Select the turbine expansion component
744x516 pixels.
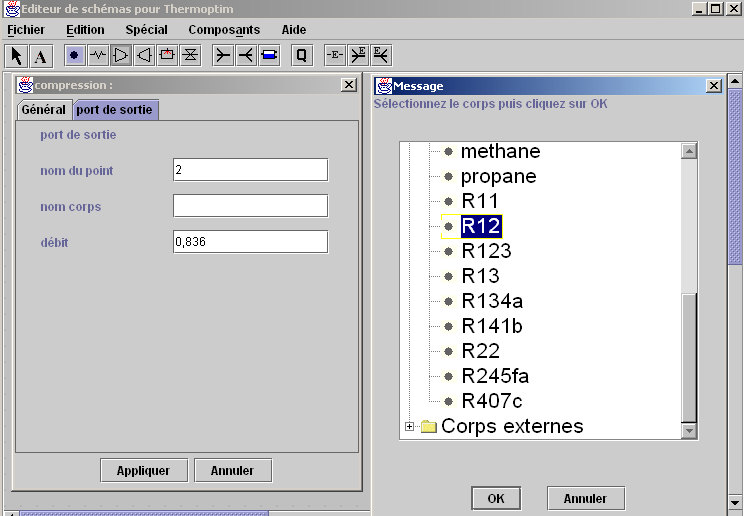click(144, 56)
